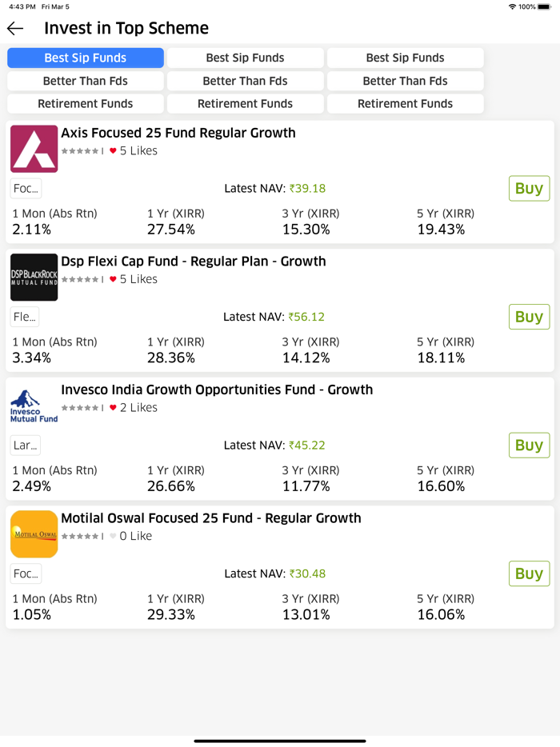Like Axis Focused 25 Fund heart
Image resolution: width=560 pixels, height=747 pixels.
pos(113,150)
